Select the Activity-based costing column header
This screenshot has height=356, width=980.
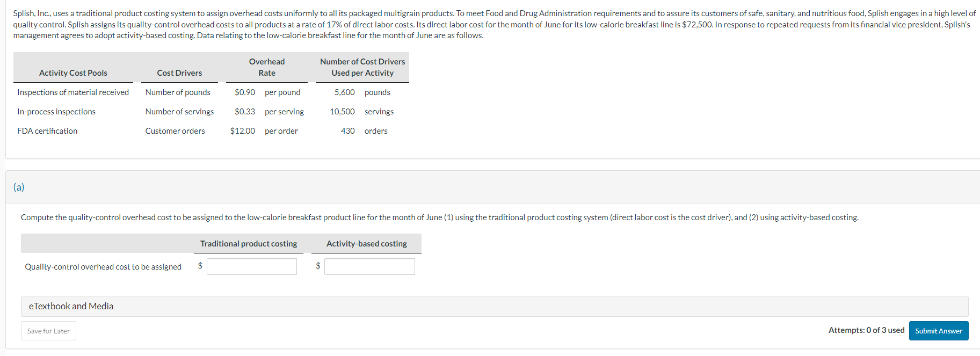pyautogui.click(x=366, y=243)
